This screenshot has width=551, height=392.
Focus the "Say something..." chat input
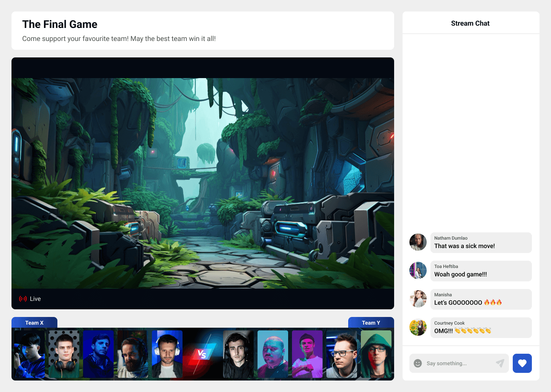click(459, 363)
